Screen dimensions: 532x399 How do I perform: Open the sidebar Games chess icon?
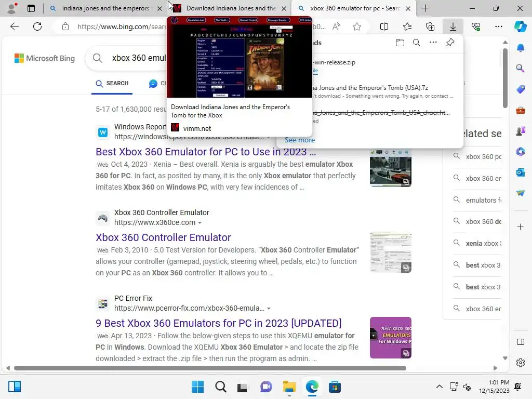point(520,131)
